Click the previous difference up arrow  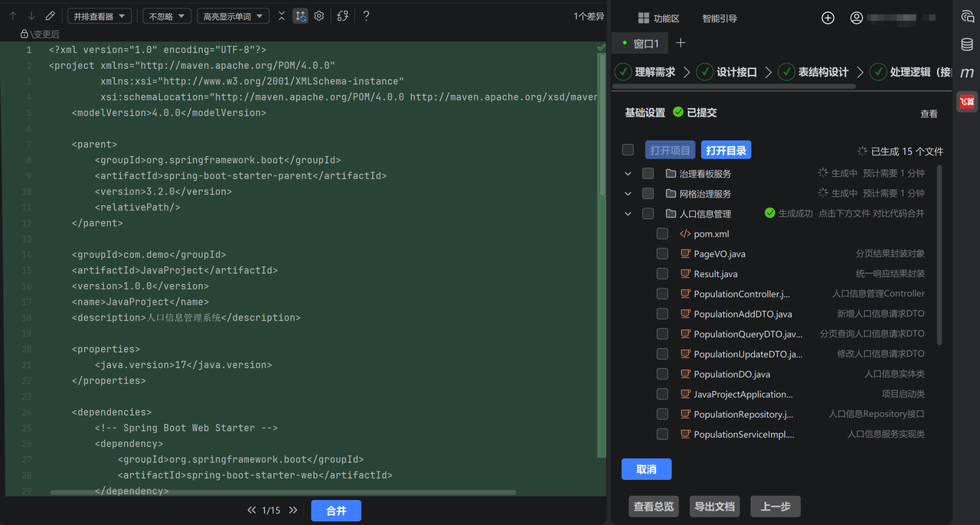pyautogui.click(x=13, y=16)
